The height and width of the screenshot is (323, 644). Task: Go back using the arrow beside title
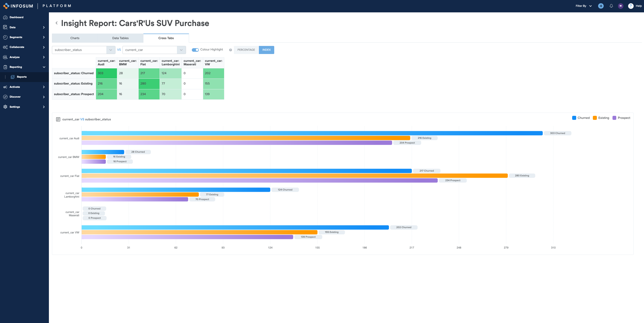point(56,23)
